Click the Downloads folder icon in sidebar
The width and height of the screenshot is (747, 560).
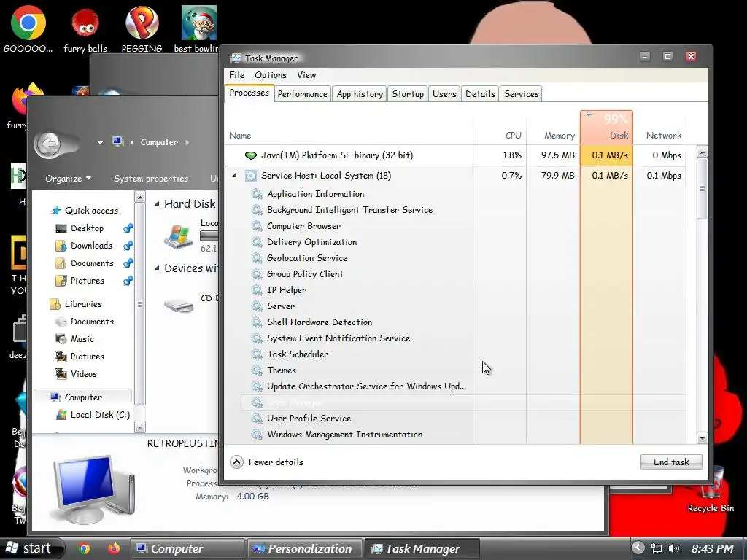(61, 246)
